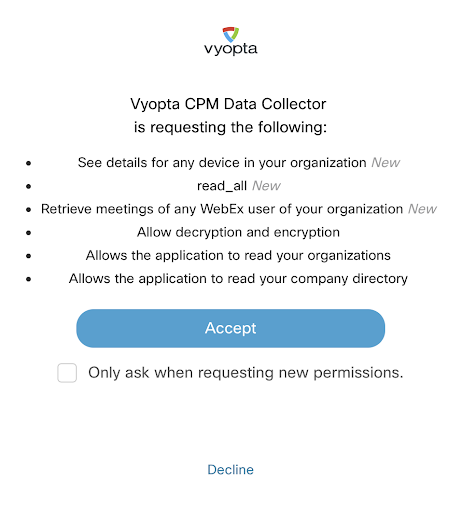Click the vyopta wordmark text under logo
The height and width of the screenshot is (512, 476).
pyautogui.click(x=231, y=49)
